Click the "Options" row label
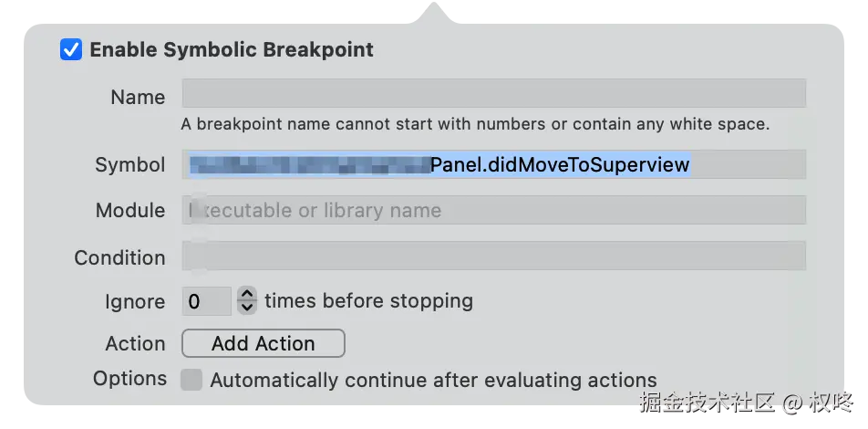Screen dimensions: 868x429 coord(129,379)
